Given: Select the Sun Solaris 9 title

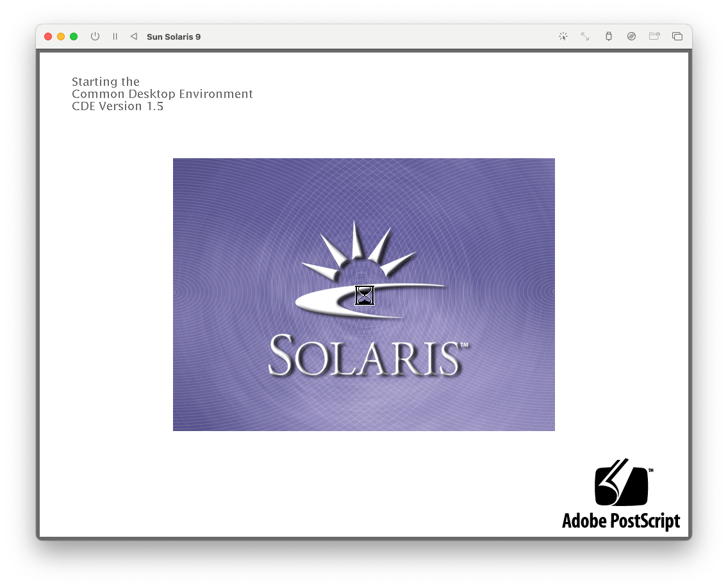Looking at the screenshot, I should (x=174, y=37).
